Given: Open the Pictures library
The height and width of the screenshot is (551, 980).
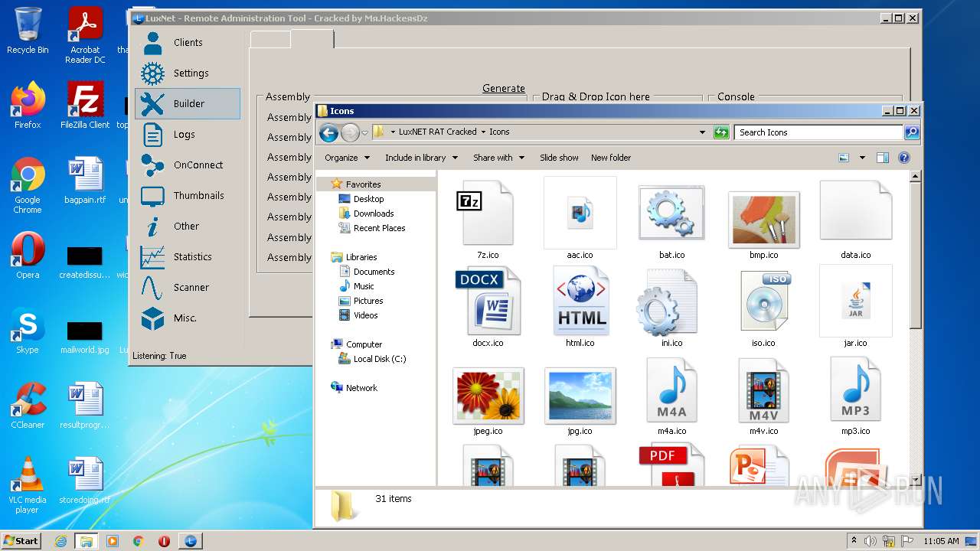Looking at the screenshot, I should point(361,301).
